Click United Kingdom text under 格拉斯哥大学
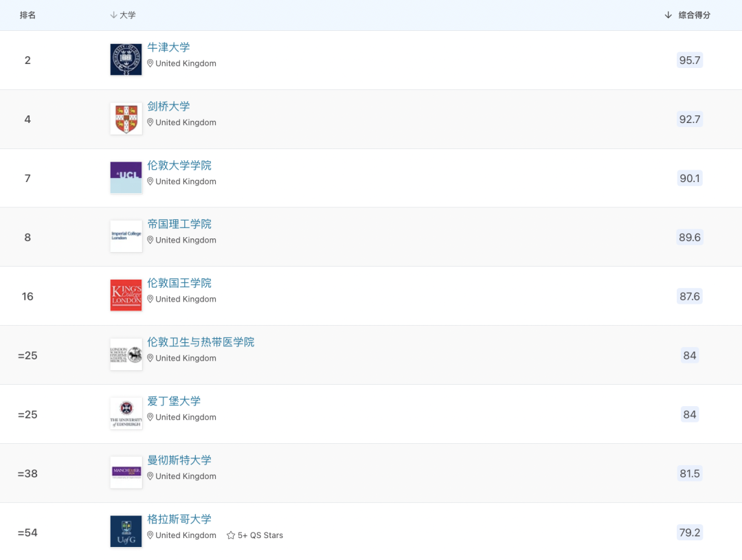 pyautogui.click(x=185, y=535)
